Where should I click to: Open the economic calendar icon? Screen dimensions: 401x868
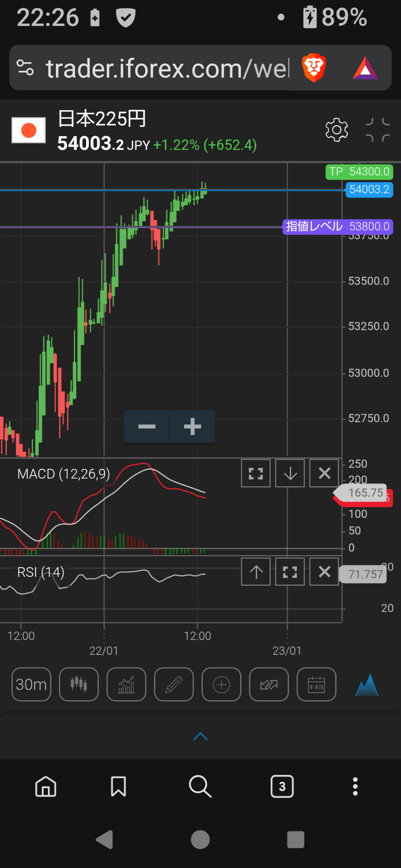click(x=317, y=684)
